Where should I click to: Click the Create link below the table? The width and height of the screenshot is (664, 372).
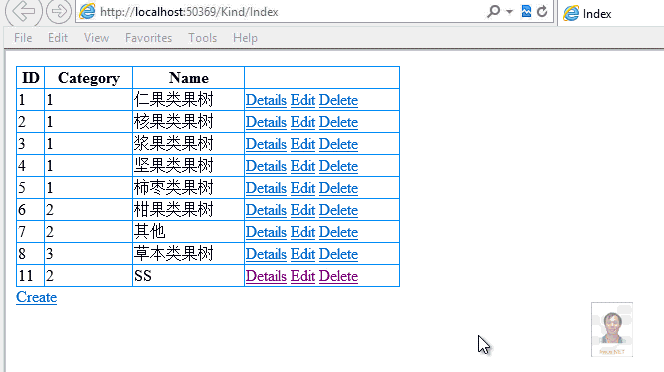coord(36,297)
